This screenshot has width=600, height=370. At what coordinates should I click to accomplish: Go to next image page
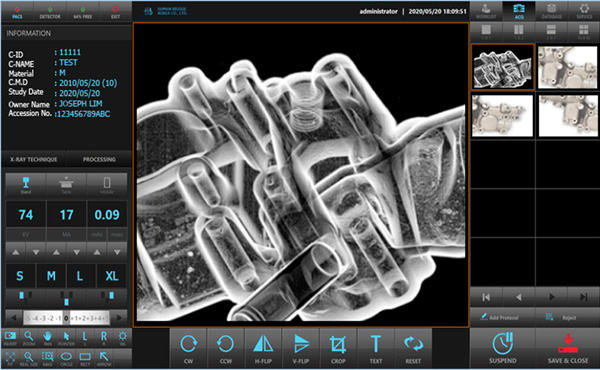tap(551, 297)
